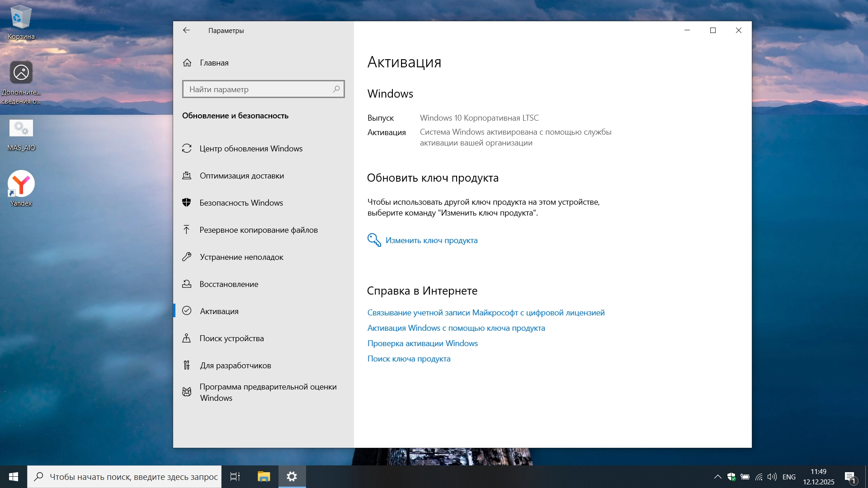Select Резервное копирование файлов
The image size is (868, 488).
point(258,230)
